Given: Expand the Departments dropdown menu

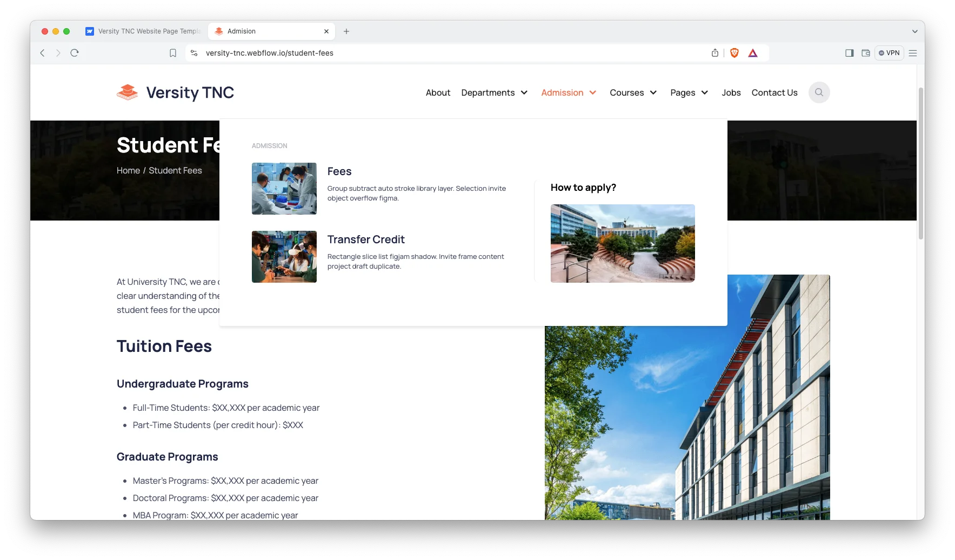Looking at the screenshot, I should tap(494, 93).
